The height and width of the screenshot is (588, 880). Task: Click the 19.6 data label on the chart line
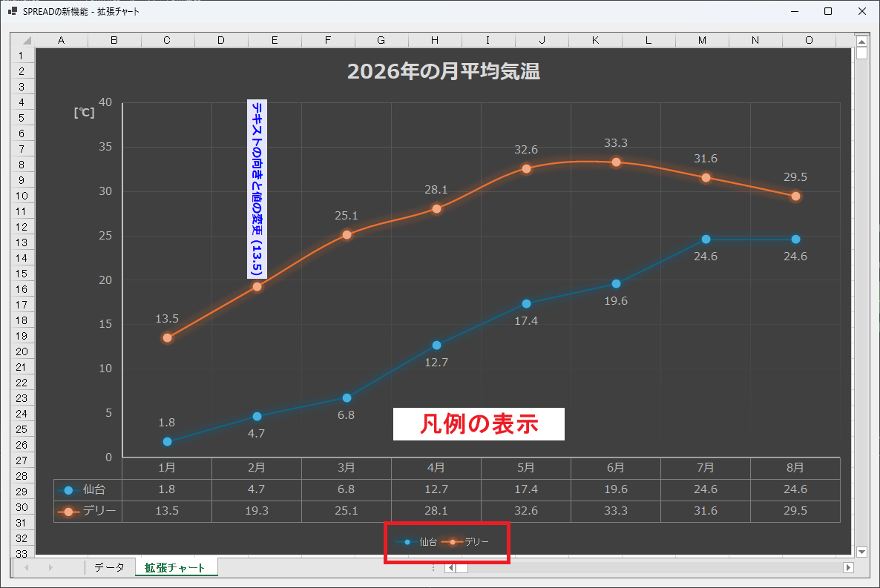point(616,301)
